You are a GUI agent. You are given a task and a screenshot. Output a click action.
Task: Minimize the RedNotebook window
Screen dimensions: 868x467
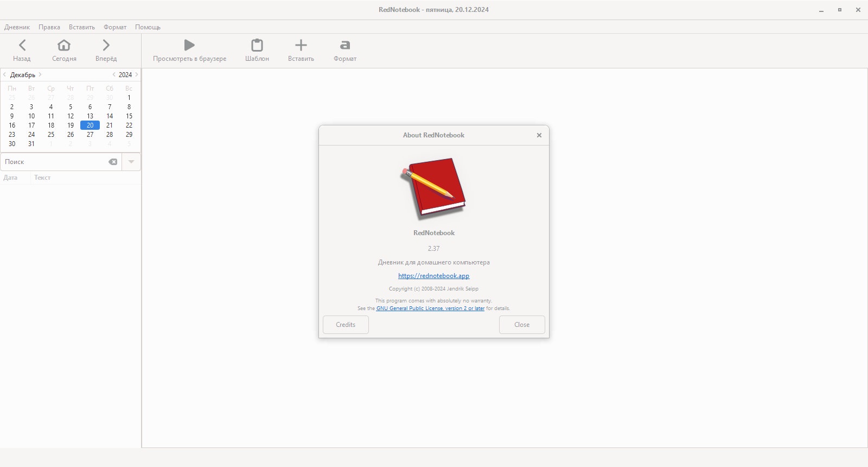pyautogui.click(x=821, y=10)
